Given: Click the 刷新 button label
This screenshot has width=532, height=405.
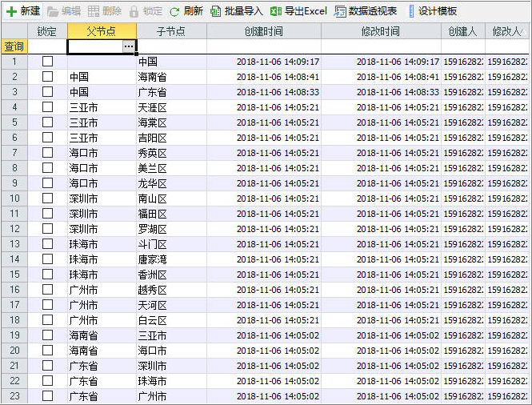Looking at the screenshot, I should click(193, 11).
